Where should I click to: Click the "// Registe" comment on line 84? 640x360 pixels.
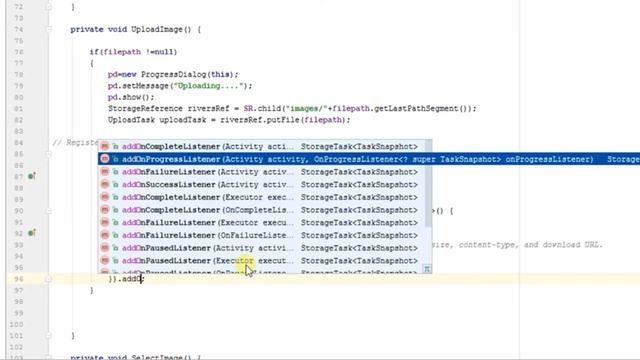coord(75,142)
